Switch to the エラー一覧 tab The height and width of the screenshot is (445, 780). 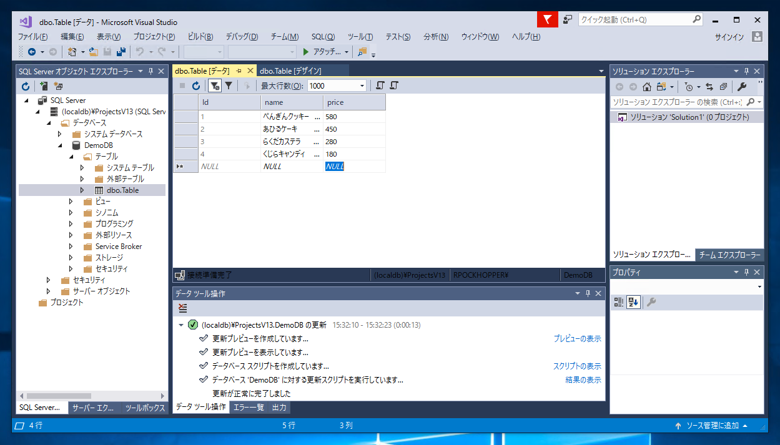point(249,408)
